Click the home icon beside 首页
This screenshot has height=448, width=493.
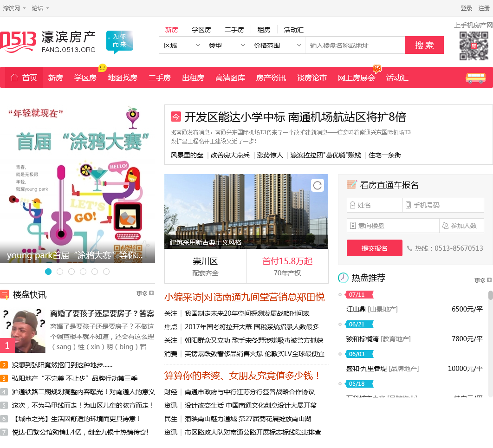coord(14,78)
